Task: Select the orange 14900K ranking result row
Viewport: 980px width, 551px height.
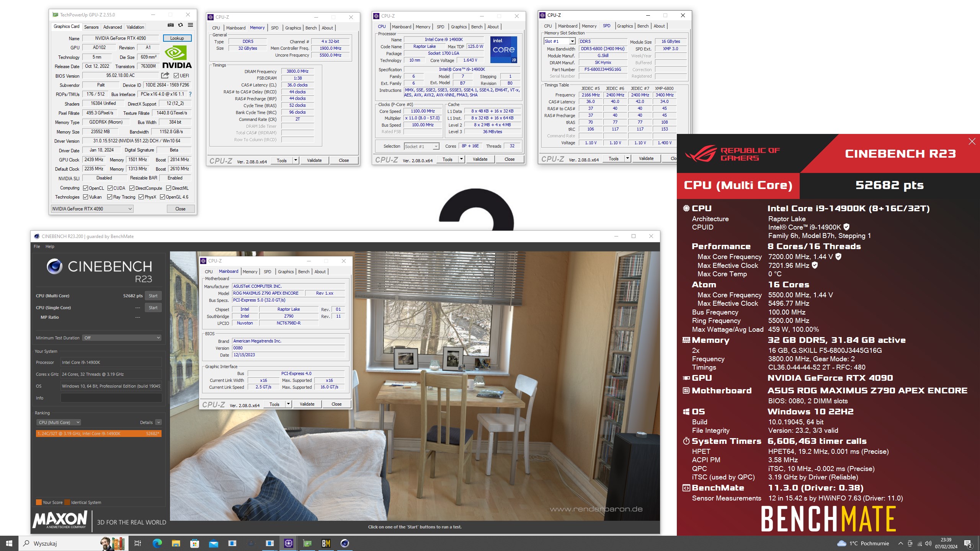Action: point(99,434)
